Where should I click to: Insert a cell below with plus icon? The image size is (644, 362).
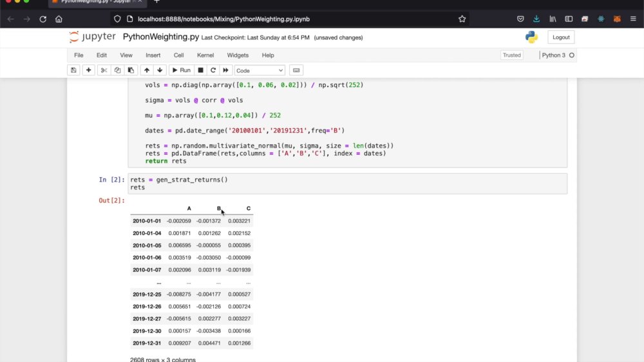[x=88, y=70]
